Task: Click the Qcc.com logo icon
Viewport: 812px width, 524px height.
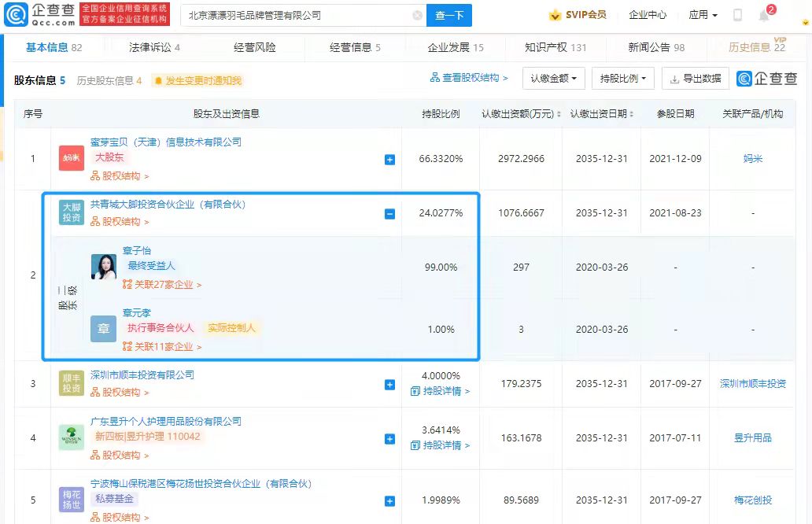Action: [16, 14]
